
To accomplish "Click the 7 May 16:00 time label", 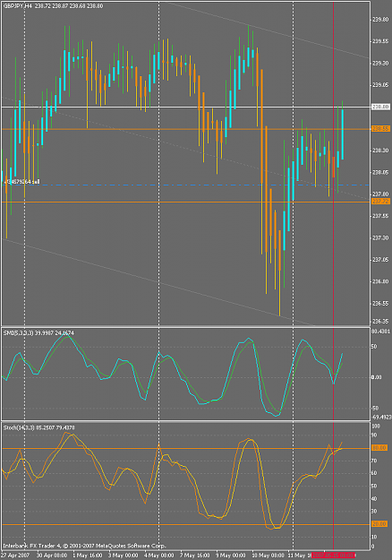I will (195, 556).
